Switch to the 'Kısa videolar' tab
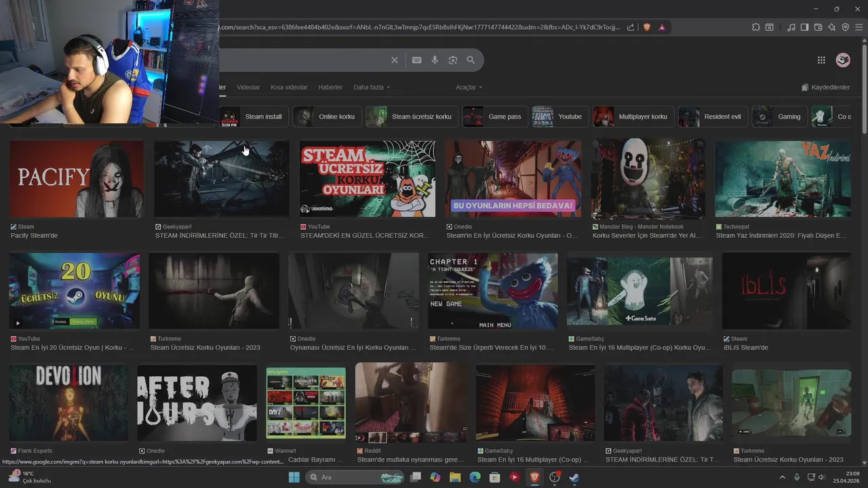This screenshot has width=868, height=488. 289,87
